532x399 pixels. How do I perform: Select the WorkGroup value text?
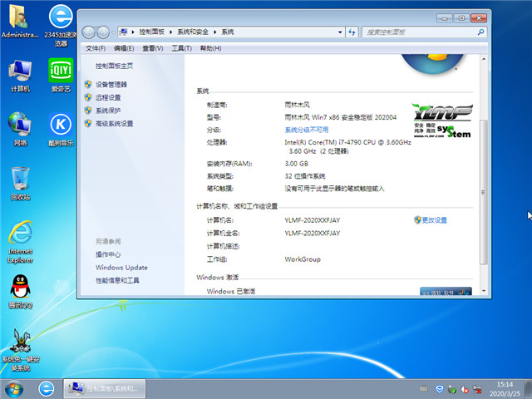303,259
